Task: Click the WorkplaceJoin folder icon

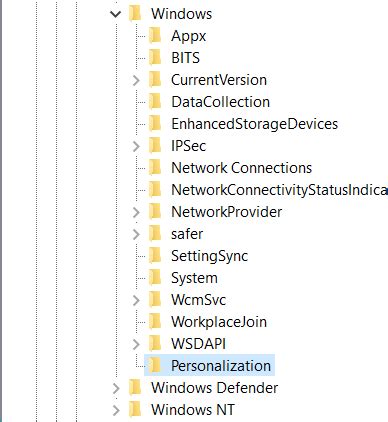Action: 155,321
